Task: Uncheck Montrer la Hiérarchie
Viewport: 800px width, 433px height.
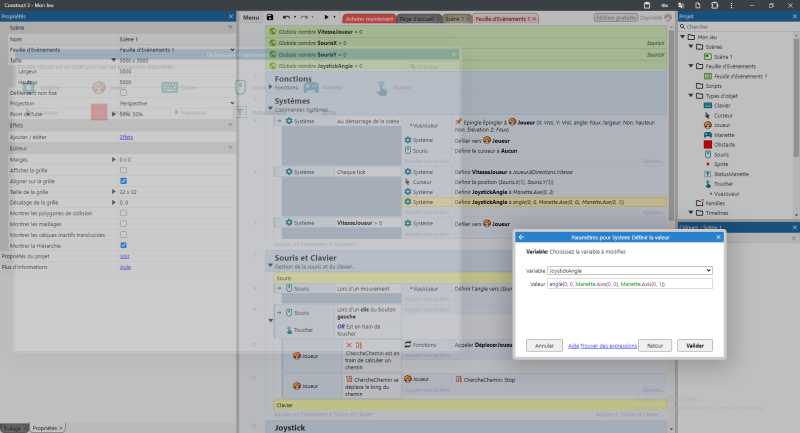Action: [x=123, y=245]
